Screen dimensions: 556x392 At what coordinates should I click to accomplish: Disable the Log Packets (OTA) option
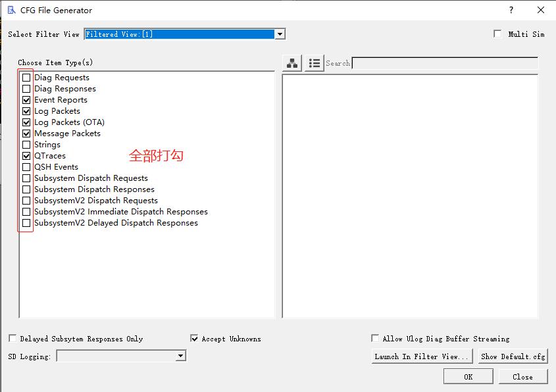point(25,122)
